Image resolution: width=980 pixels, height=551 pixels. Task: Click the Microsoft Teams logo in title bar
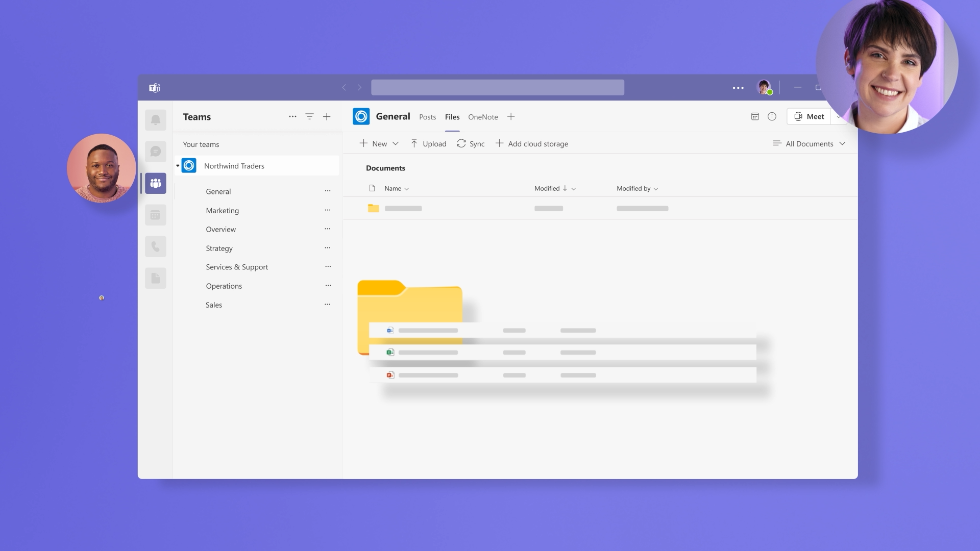point(155,88)
